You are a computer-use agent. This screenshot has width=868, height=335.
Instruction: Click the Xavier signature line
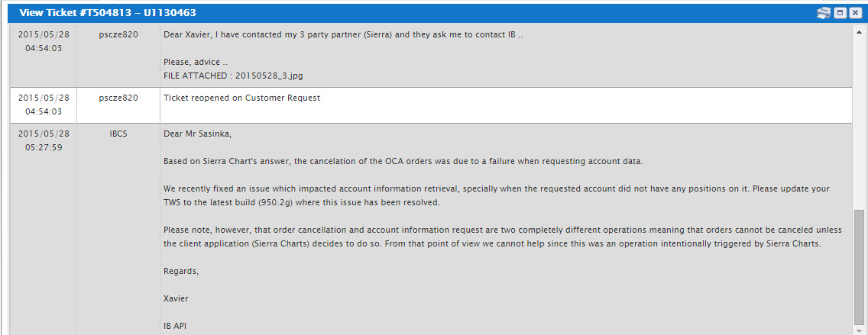176,298
